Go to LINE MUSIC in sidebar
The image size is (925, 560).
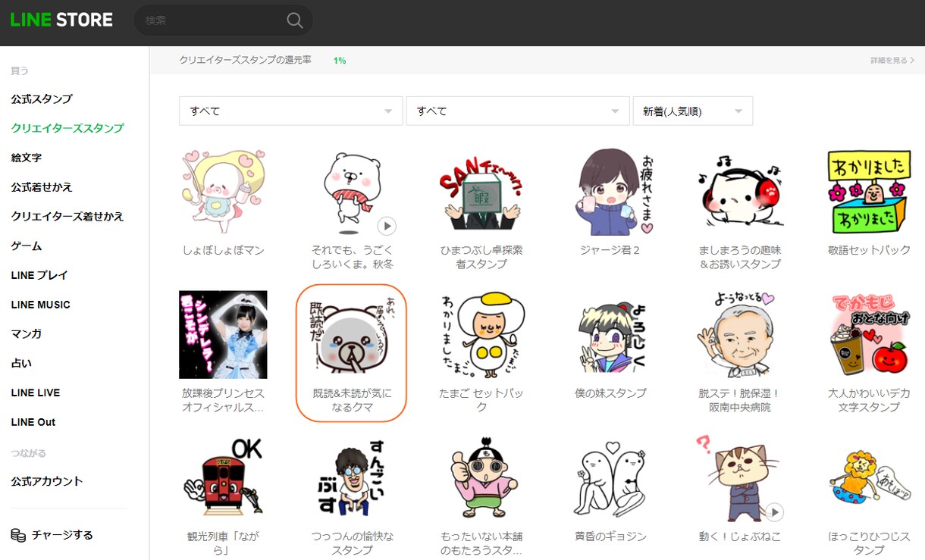pos(41,305)
